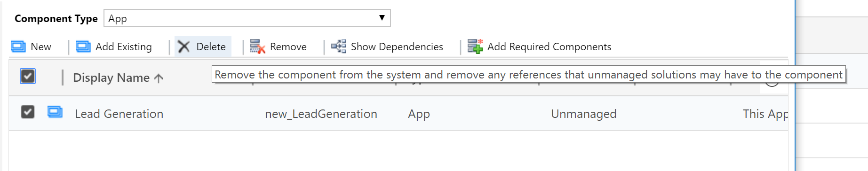Click the Unmanaged state cell
Screen dimensions: 868x171
coord(583,114)
